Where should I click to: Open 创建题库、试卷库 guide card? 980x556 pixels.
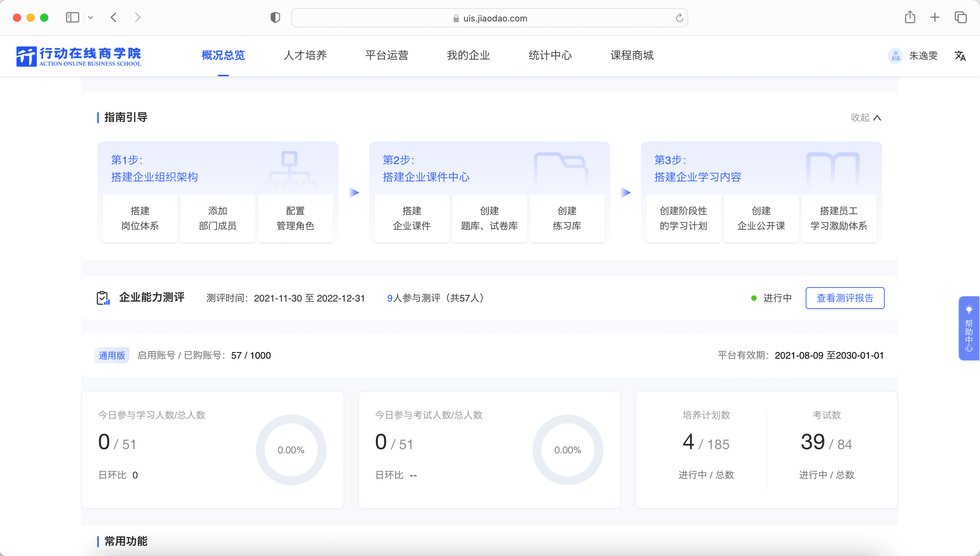(489, 218)
